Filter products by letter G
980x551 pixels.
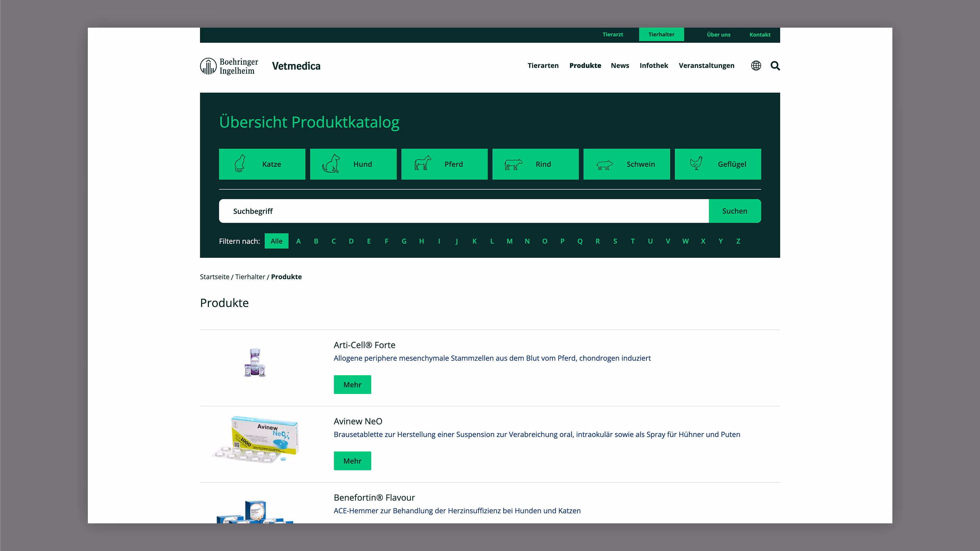click(x=404, y=241)
